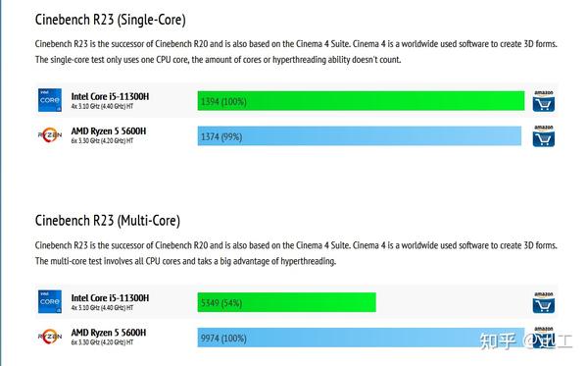The width and height of the screenshot is (588, 366).
Task: Click the green 1394 (100%) score bar
Action: 361,101
